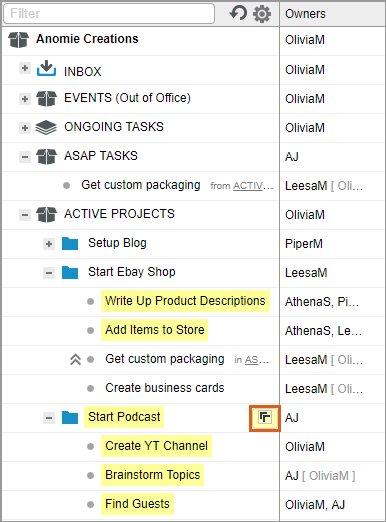
Task: Expand the Setup Blog folder
Action: click(x=49, y=244)
